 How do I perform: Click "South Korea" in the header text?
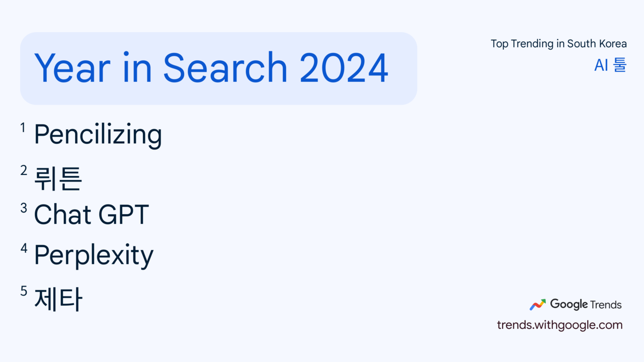point(597,44)
